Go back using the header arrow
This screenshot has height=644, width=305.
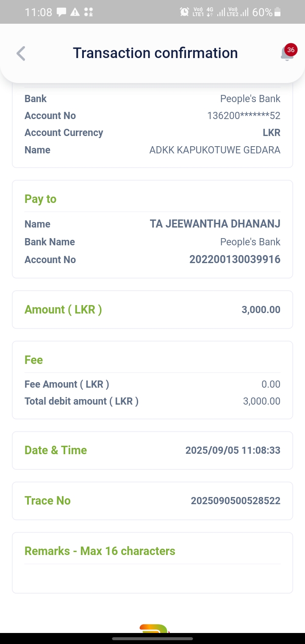(21, 53)
